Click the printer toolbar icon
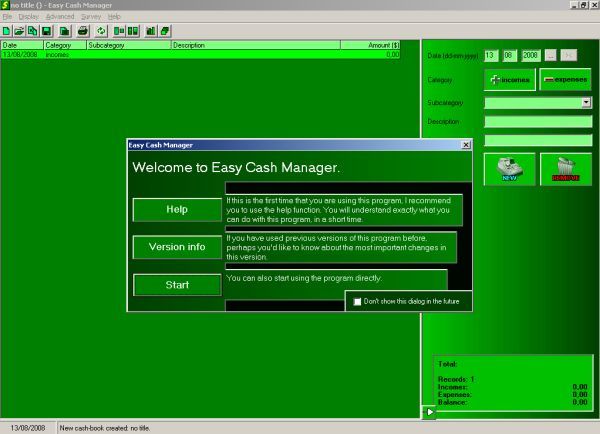 [x=83, y=31]
